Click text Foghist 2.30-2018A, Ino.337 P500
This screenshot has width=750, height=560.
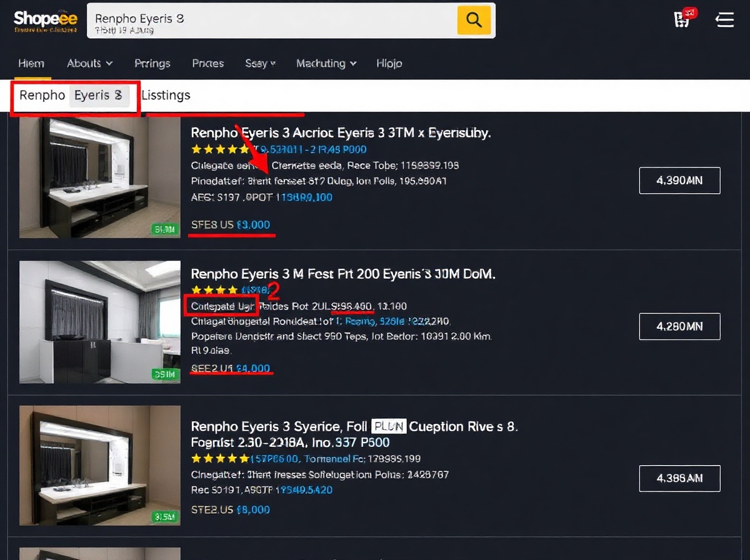(x=290, y=442)
